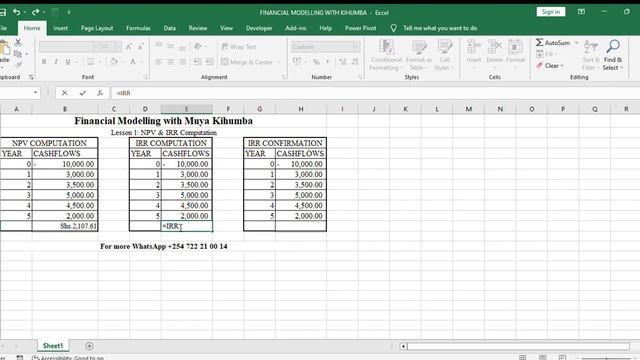The height and width of the screenshot is (360, 640).
Task: Open the Power Pivot tab
Action: click(360, 28)
